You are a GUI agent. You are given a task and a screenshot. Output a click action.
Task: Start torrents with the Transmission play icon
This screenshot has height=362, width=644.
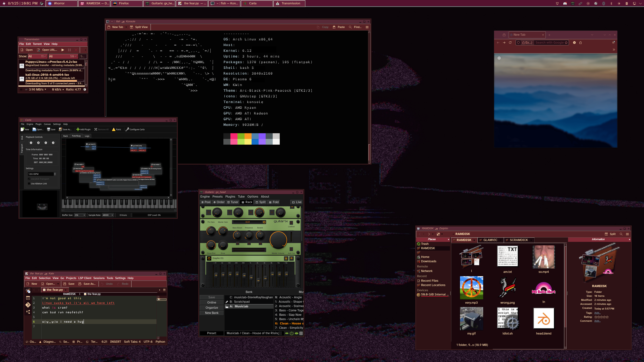click(63, 50)
